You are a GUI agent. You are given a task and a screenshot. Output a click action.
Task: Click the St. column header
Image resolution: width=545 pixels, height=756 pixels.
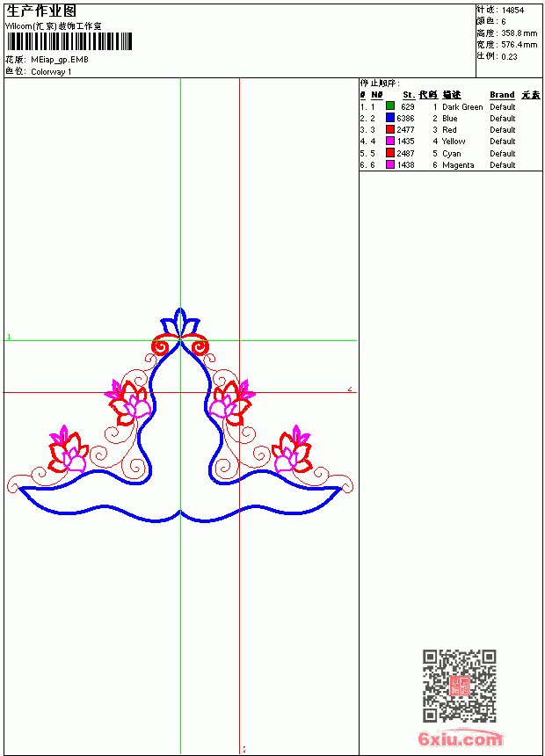pyautogui.click(x=409, y=95)
